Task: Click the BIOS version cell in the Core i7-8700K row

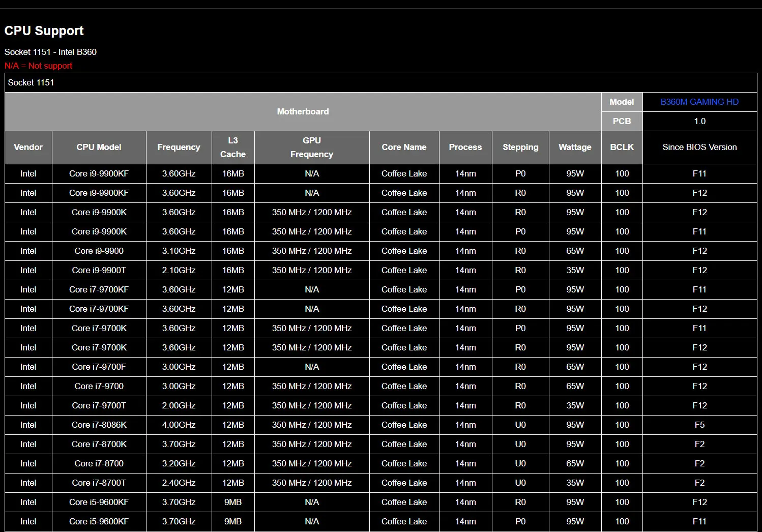Action: point(700,444)
